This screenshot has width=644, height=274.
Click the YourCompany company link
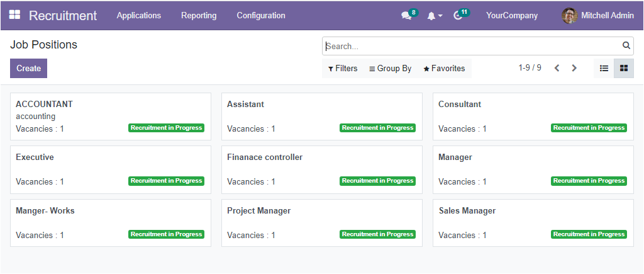click(511, 15)
